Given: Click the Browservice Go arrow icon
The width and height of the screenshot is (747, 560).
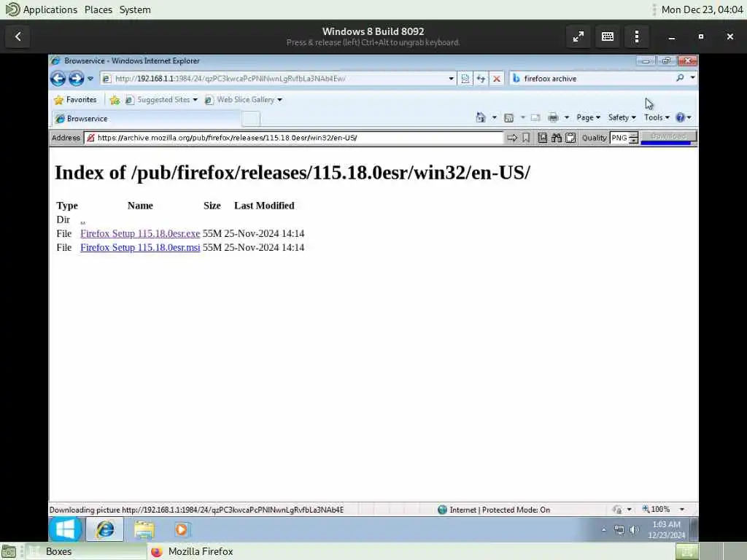Looking at the screenshot, I should (x=512, y=138).
